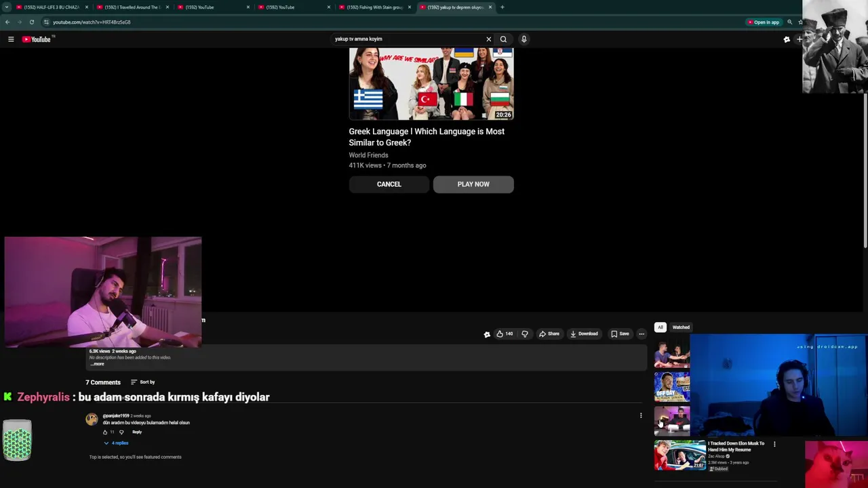
Task: Click the '7 Comments' heading
Action: coord(103,382)
